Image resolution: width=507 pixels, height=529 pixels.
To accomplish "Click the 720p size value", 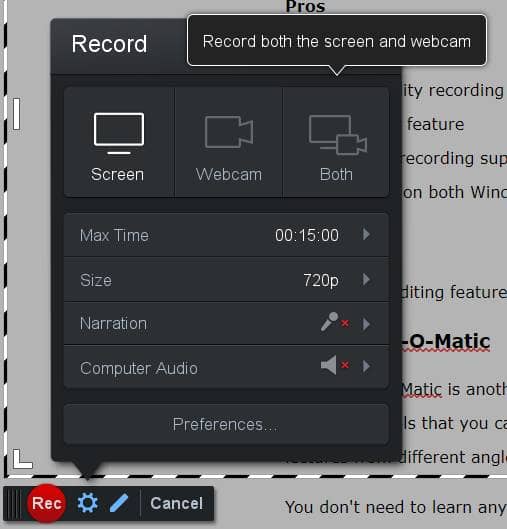I will pos(321,280).
